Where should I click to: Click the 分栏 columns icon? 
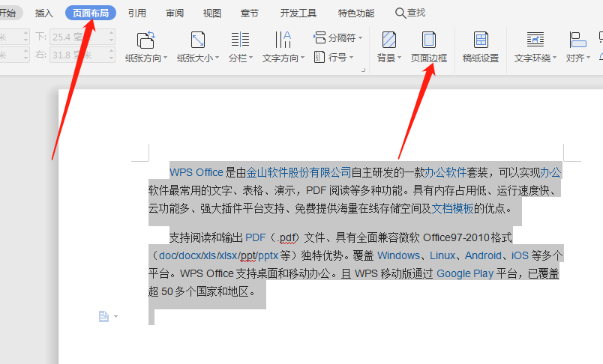240,40
